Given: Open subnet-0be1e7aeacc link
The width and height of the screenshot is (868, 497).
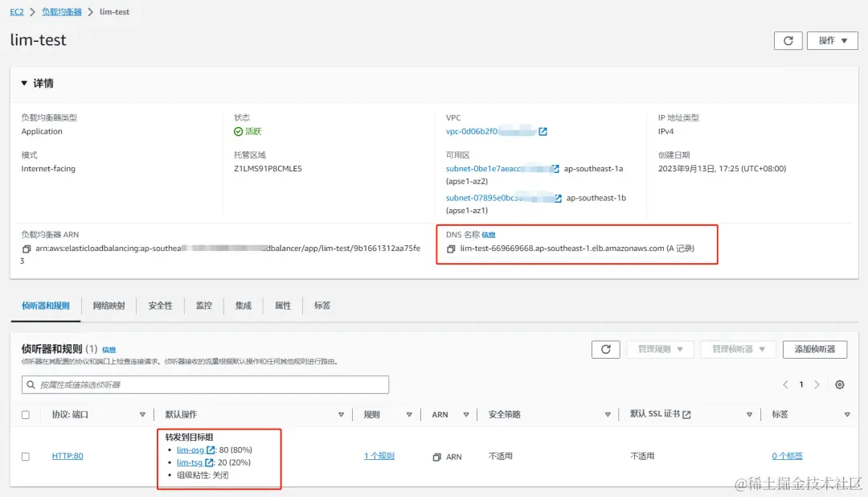Looking at the screenshot, I should tap(483, 168).
